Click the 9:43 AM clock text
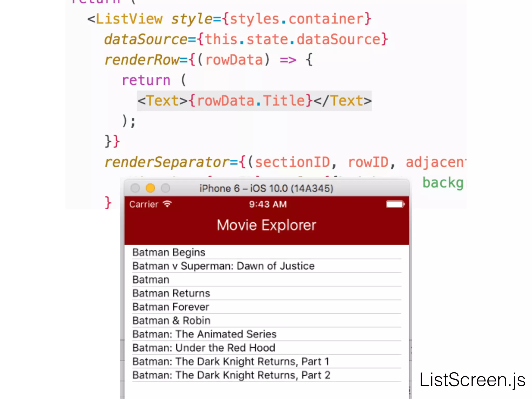 268,204
